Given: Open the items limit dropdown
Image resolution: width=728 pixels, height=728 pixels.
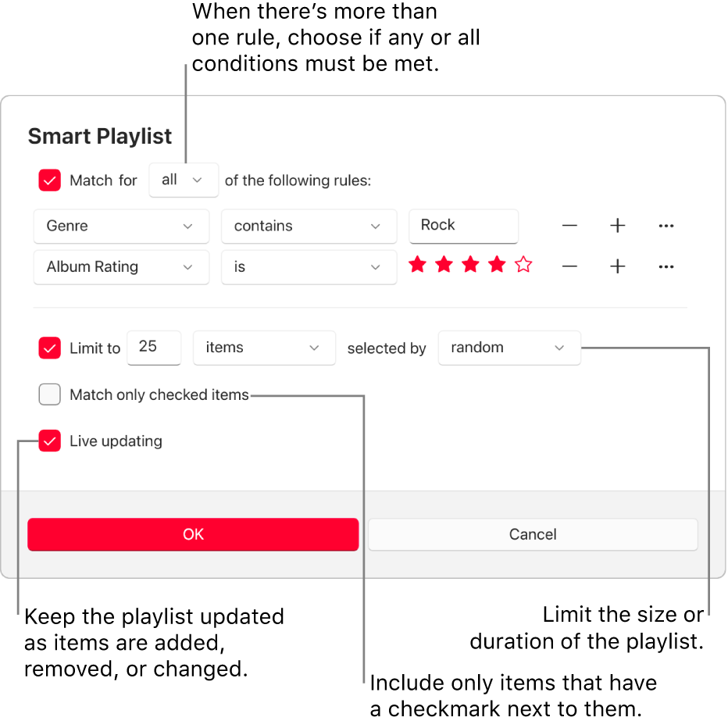Looking at the screenshot, I should (x=264, y=348).
